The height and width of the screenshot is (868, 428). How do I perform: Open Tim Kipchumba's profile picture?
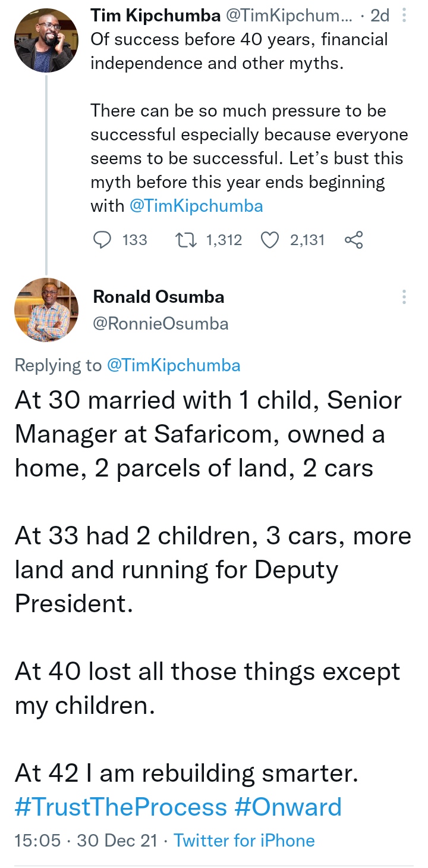[x=46, y=40]
